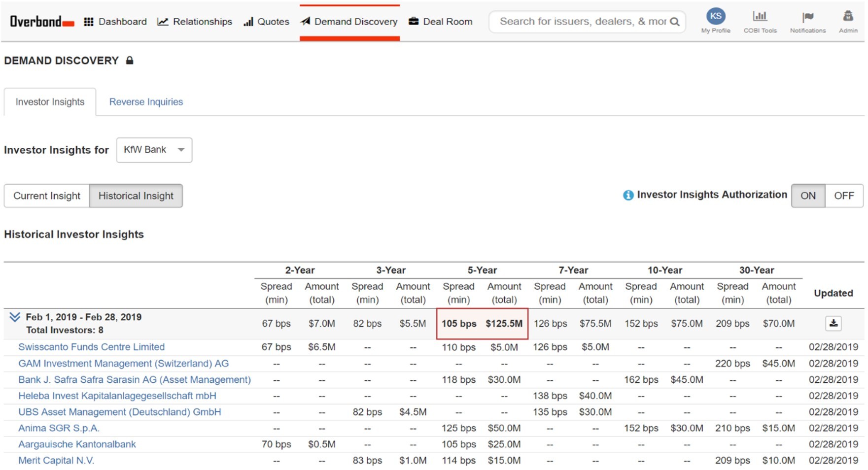This screenshot has width=868, height=470.
Task: Click the 5-Year column header
Action: [x=482, y=270]
